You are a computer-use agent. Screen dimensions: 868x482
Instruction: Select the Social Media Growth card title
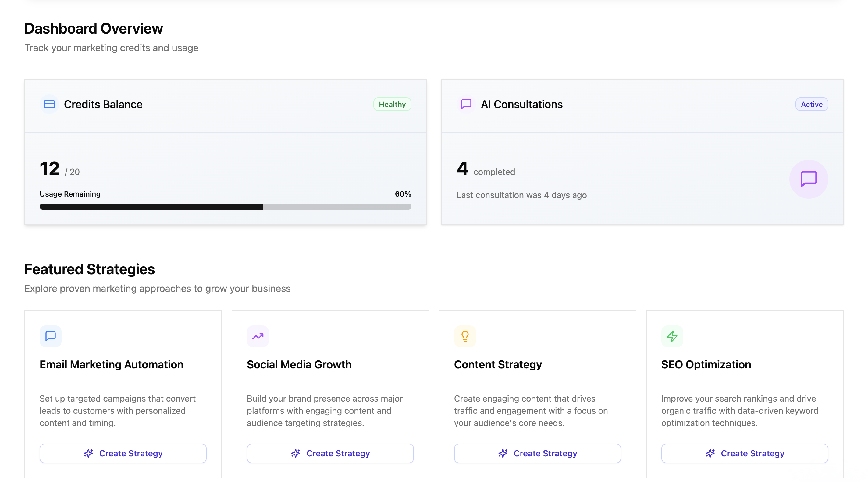(299, 364)
